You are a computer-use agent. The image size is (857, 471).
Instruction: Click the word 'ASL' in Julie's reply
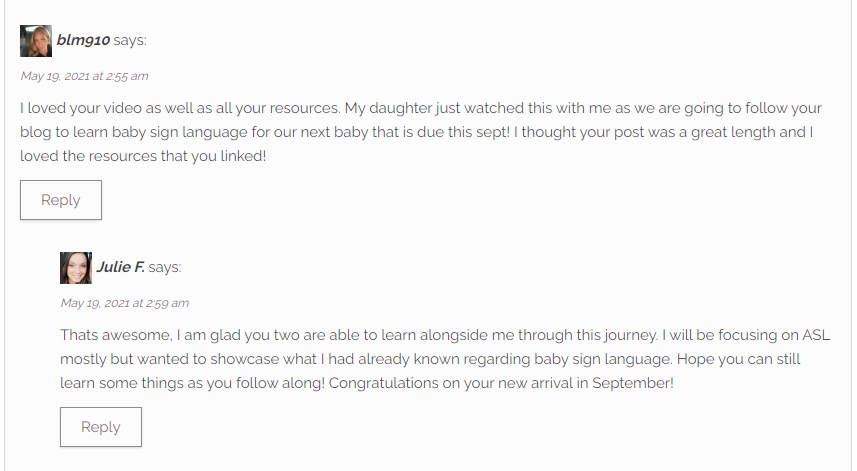[816, 335]
